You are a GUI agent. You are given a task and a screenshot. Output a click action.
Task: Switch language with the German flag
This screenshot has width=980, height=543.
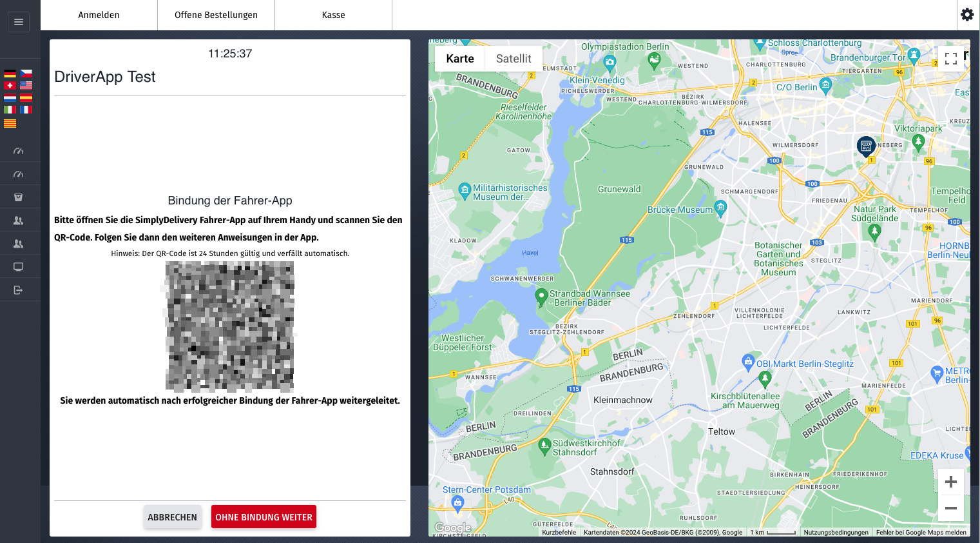pyautogui.click(x=10, y=74)
